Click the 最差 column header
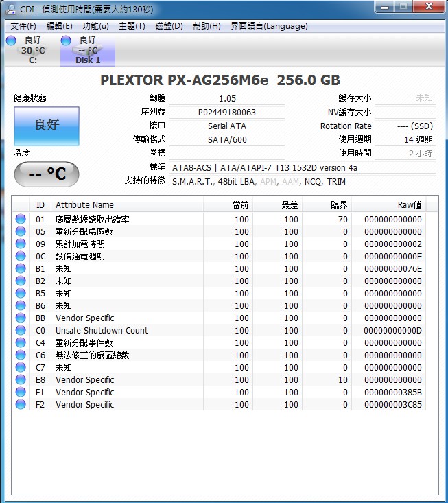 click(x=277, y=204)
